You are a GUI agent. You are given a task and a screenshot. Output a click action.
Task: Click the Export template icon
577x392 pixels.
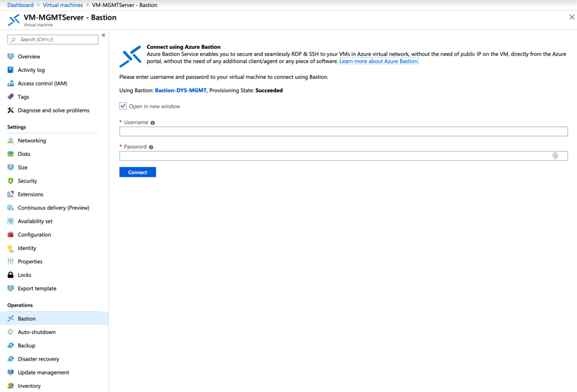point(10,289)
